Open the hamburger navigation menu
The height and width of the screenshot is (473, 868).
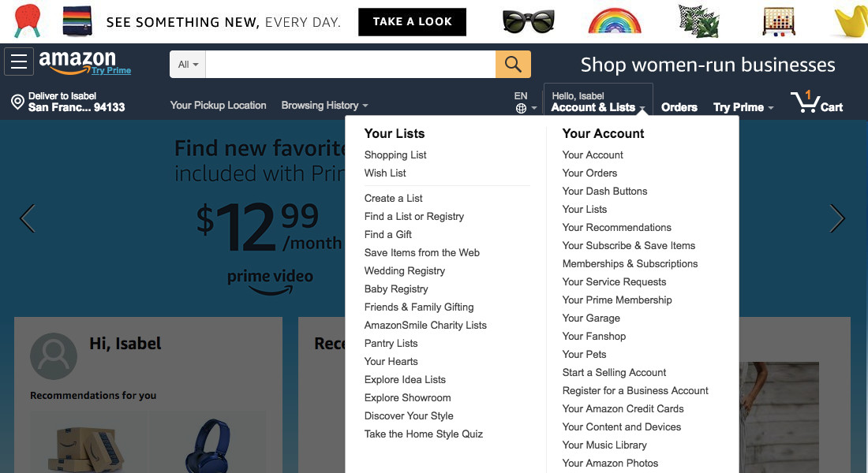click(19, 61)
